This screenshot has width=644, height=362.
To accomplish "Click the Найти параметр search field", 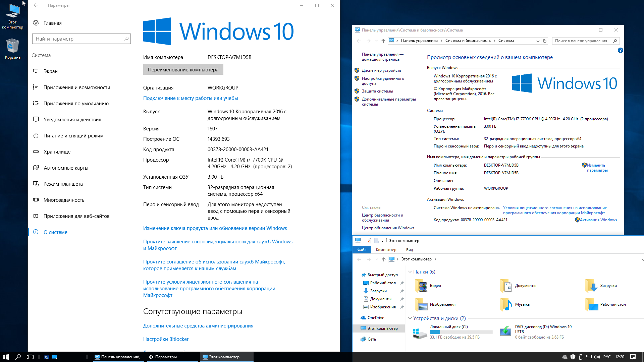I will (x=81, y=39).
